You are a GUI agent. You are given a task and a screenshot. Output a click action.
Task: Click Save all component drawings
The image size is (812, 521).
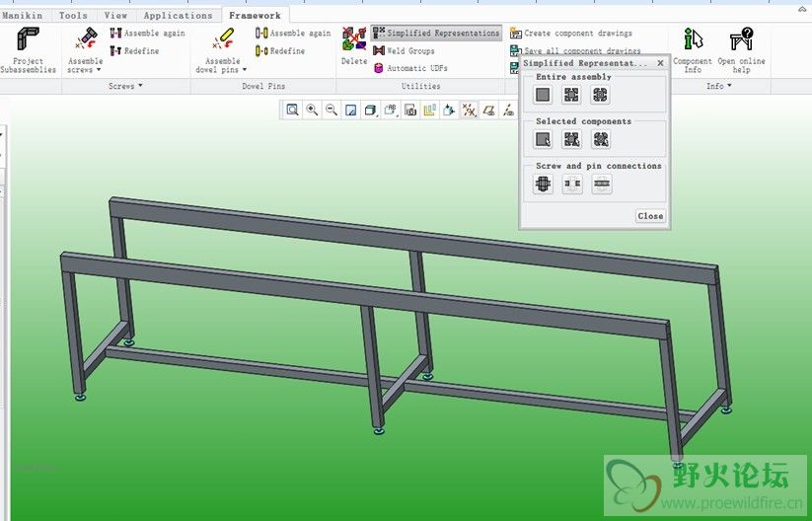coord(575,50)
